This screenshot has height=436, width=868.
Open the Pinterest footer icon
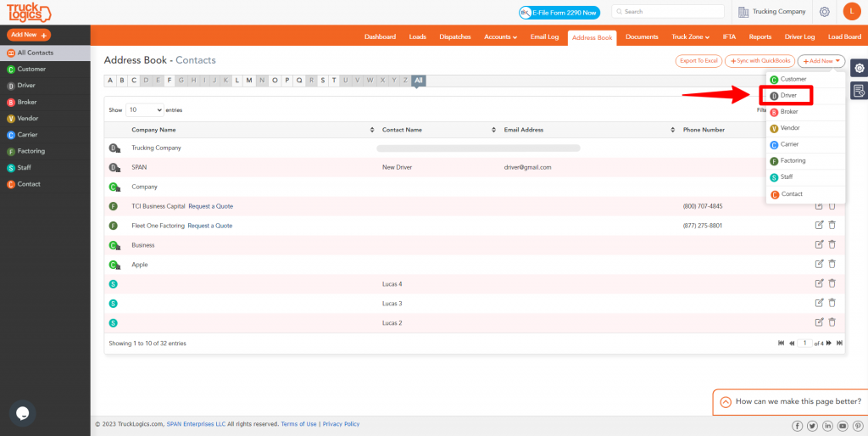point(858,426)
